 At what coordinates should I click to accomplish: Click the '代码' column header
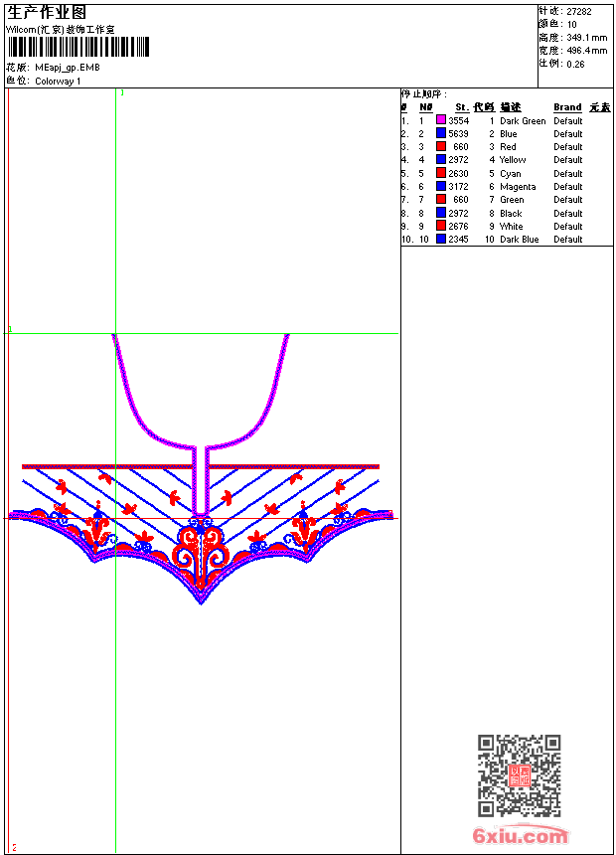coord(484,107)
